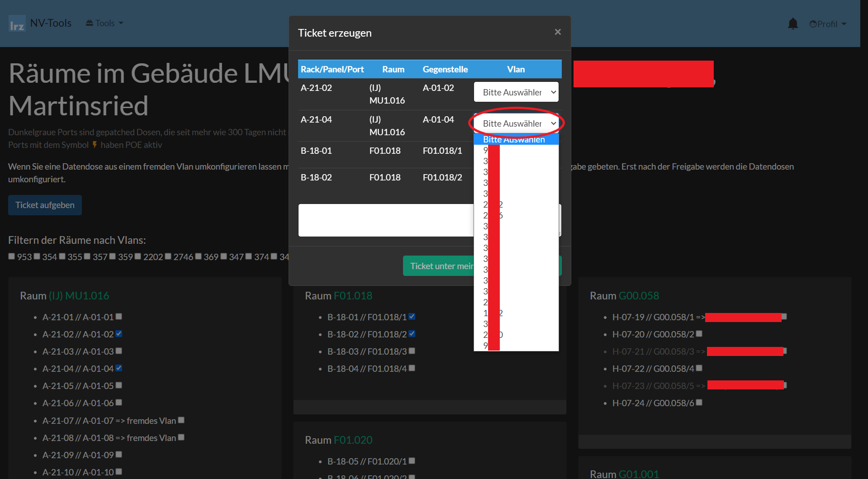Click the lrz NV-Tools logo
This screenshot has height=479, width=868.
pyautogui.click(x=40, y=24)
